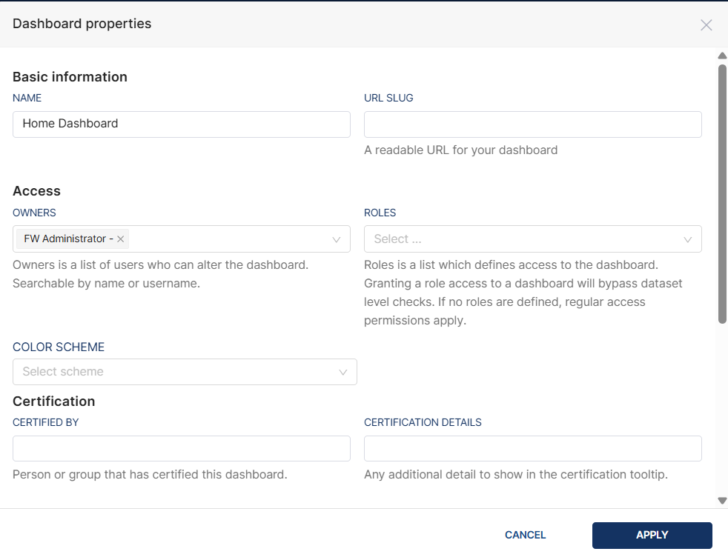Click the scrollbar down arrow

722,501
